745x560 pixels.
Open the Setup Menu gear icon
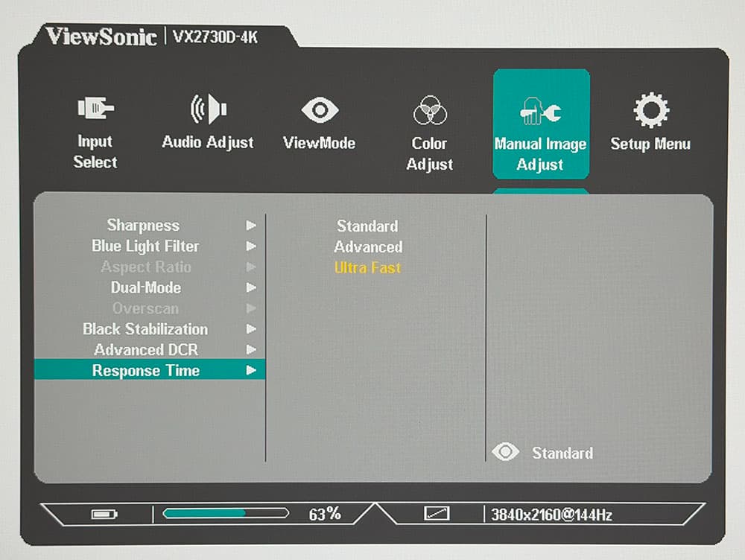pos(651,110)
